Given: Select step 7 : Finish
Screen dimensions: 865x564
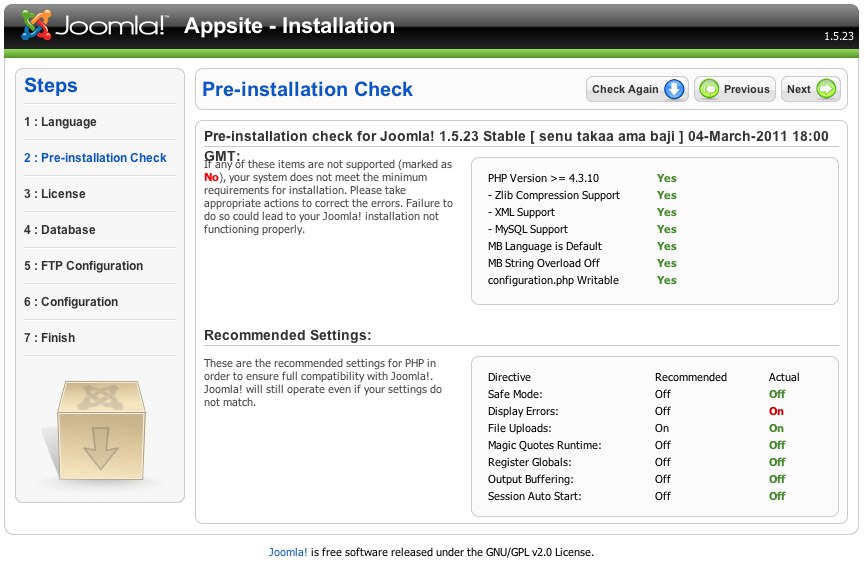Looking at the screenshot, I should pyautogui.click(x=49, y=338).
